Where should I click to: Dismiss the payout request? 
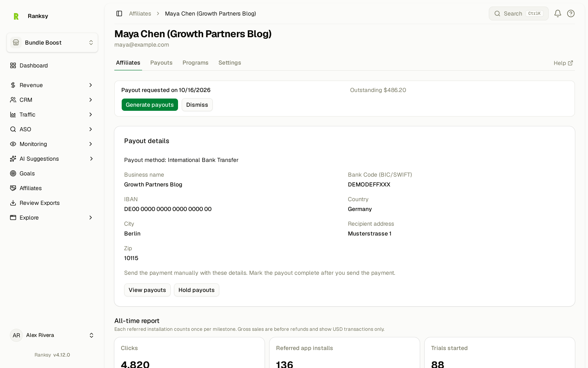coord(197,105)
